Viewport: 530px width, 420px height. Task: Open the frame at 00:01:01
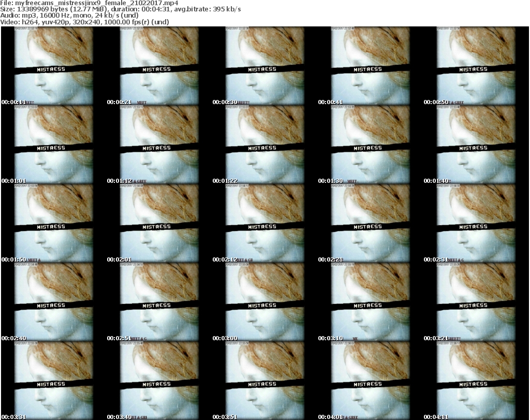[x=54, y=144]
